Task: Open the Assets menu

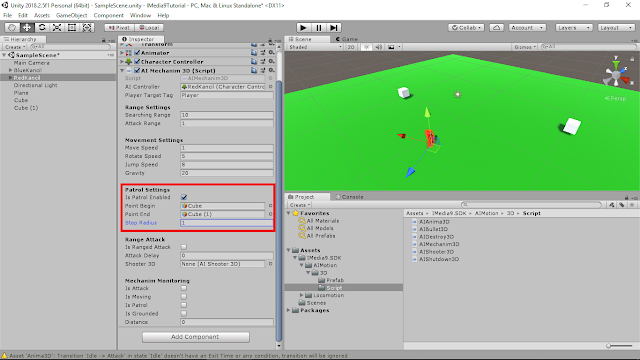Action: click(x=42, y=15)
